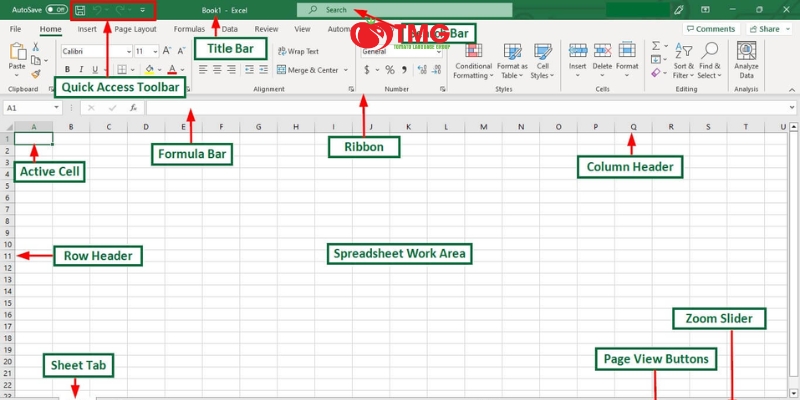The width and height of the screenshot is (800, 400).
Task: Open the Find & Select menu
Action: tap(710, 61)
